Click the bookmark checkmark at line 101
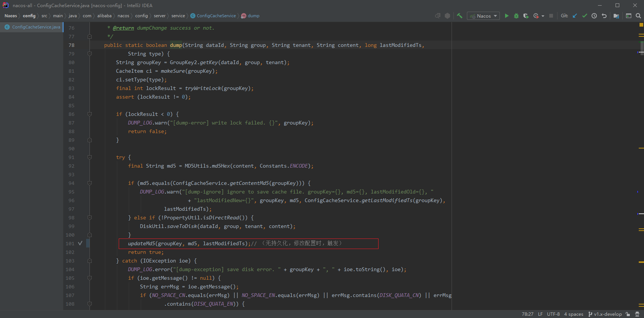 click(x=80, y=243)
